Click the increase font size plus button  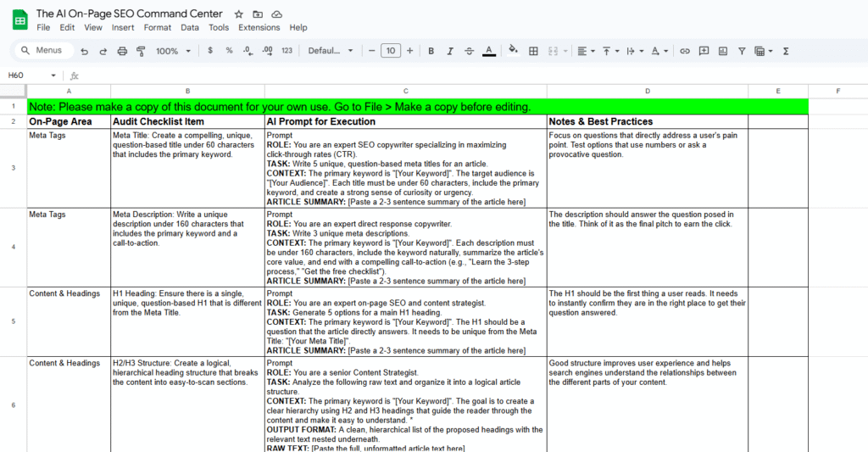tap(410, 51)
